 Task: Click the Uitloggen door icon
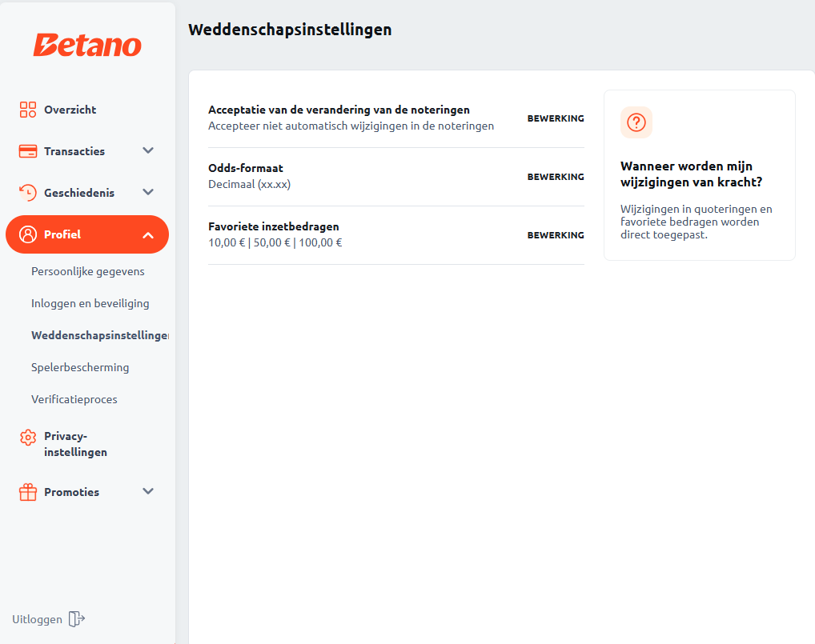tap(76, 619)
